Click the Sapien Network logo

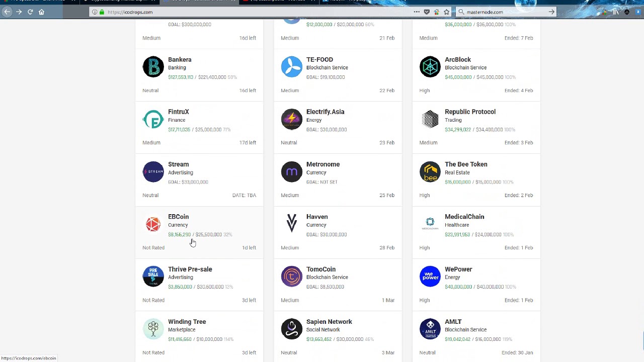pos(291,329)
